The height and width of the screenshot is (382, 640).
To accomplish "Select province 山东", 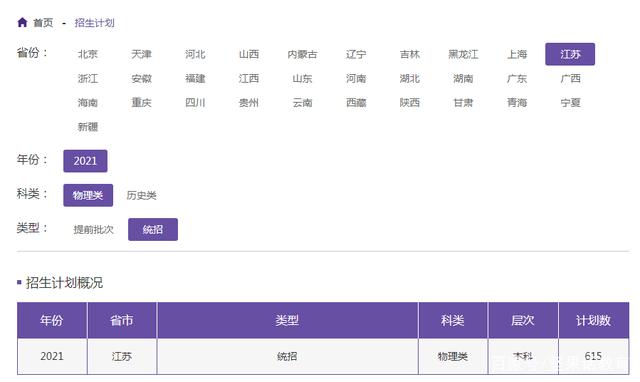I will click(302, 78).
